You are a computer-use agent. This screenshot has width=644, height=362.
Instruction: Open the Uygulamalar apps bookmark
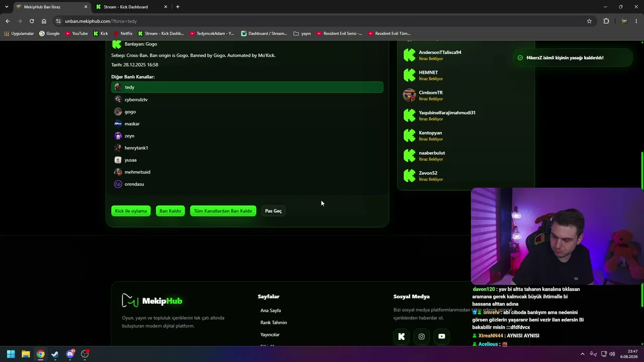(x=19, y=34)
